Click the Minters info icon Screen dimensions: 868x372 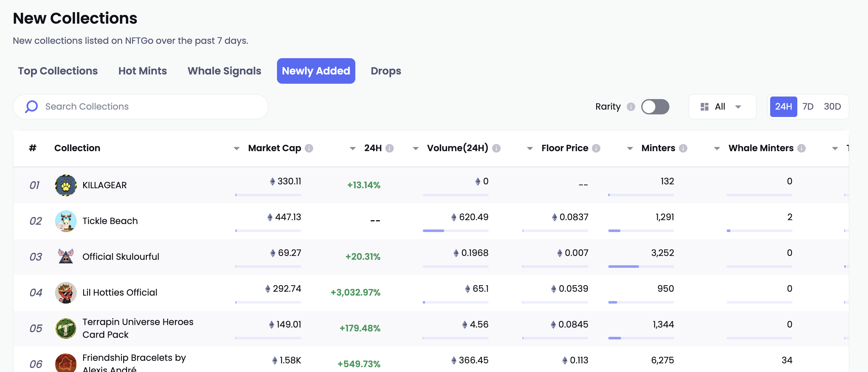click(x=683, y=148)
